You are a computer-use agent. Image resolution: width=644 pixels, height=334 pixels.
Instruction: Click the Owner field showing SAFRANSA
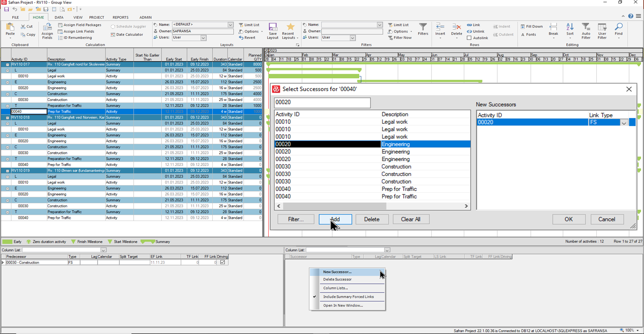[x=203, y=31]
